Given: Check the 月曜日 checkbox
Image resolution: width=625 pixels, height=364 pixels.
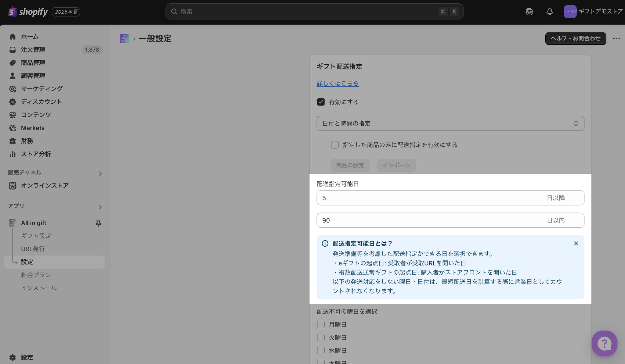Looking at the screenshot, I should [321, 324].
